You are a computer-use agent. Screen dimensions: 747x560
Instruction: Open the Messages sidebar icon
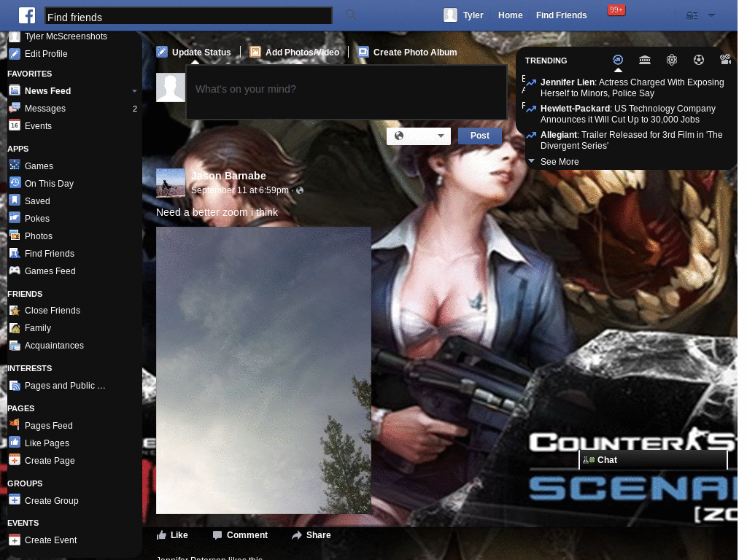coord(15,108)
